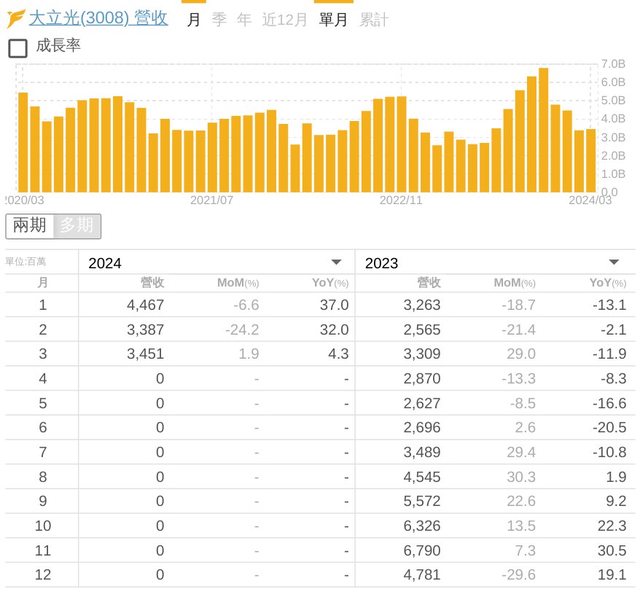The width and height of the screenshot is (640, 592).
Task: Click the 2022/11 x-axis label
Action: pyautogui.click(x=401, y=200)
